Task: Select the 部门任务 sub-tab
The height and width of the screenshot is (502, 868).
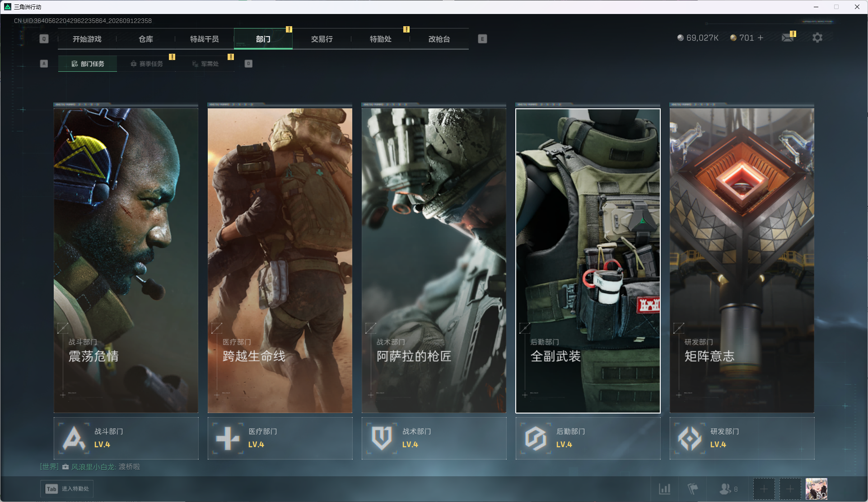Action: (88, 64)
